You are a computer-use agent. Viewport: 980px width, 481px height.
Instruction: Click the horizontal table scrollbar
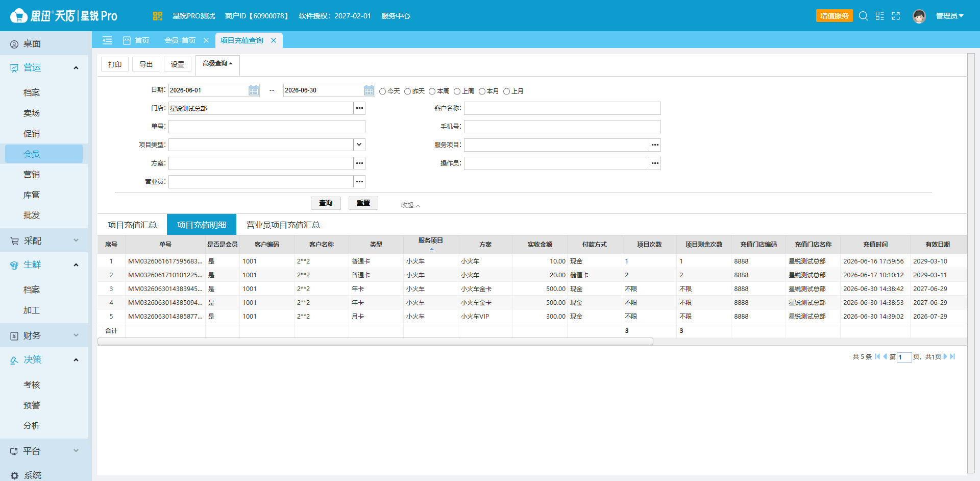375,342
